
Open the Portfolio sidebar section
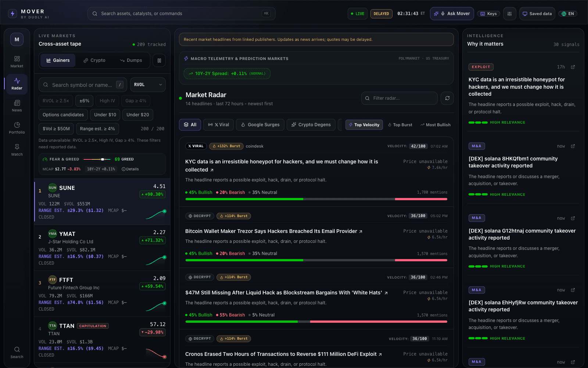pos(17,128)
